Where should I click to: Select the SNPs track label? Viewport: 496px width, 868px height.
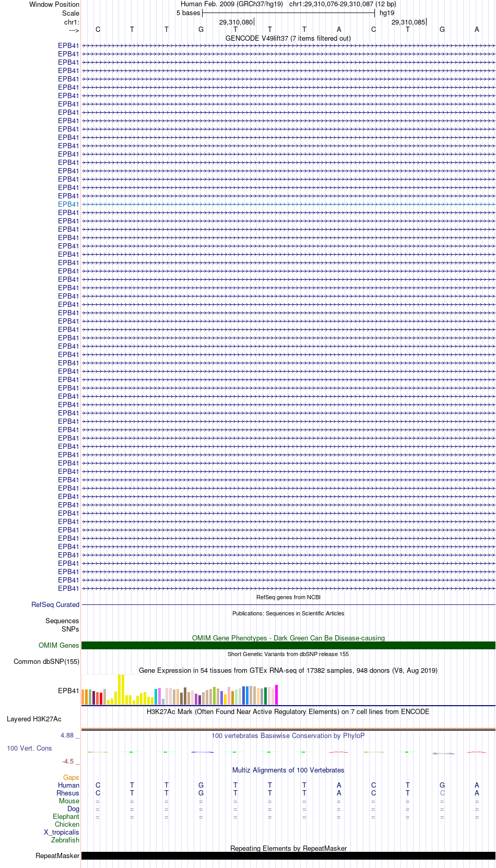(x=70, y=629)
